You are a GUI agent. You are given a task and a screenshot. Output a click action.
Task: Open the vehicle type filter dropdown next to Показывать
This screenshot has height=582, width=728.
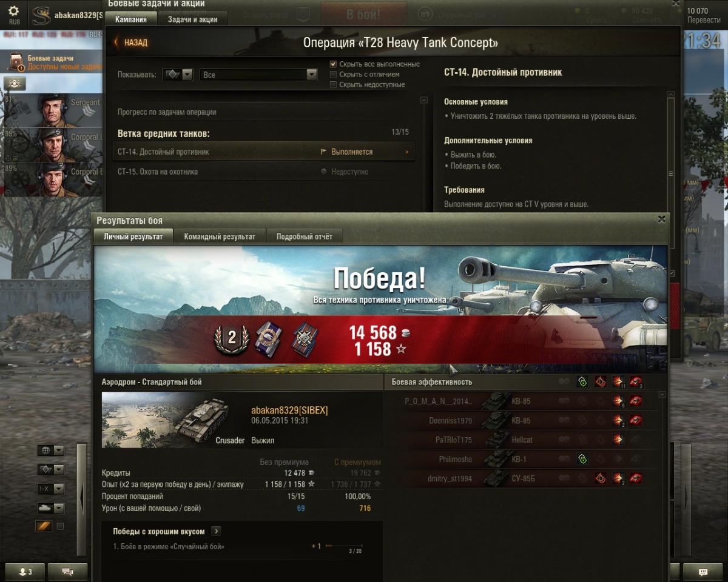[178, 75]
